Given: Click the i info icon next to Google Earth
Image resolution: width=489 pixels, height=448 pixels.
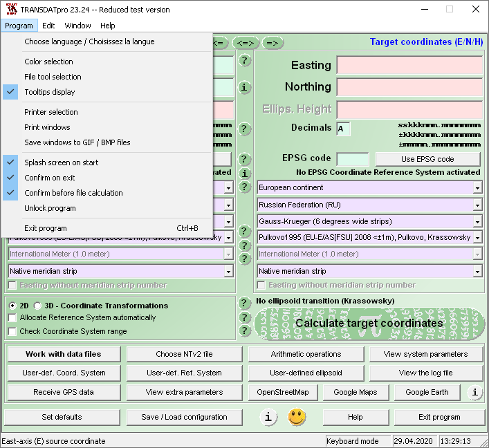Looking at the screenshot, I should [x=475, y=392].
